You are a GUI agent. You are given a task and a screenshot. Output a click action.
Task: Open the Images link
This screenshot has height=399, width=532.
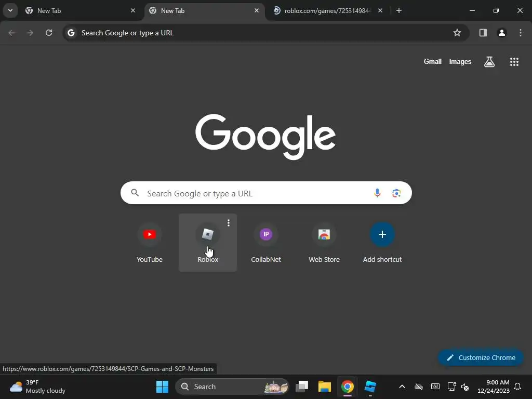pyautogui.click(x=460, y=61)
